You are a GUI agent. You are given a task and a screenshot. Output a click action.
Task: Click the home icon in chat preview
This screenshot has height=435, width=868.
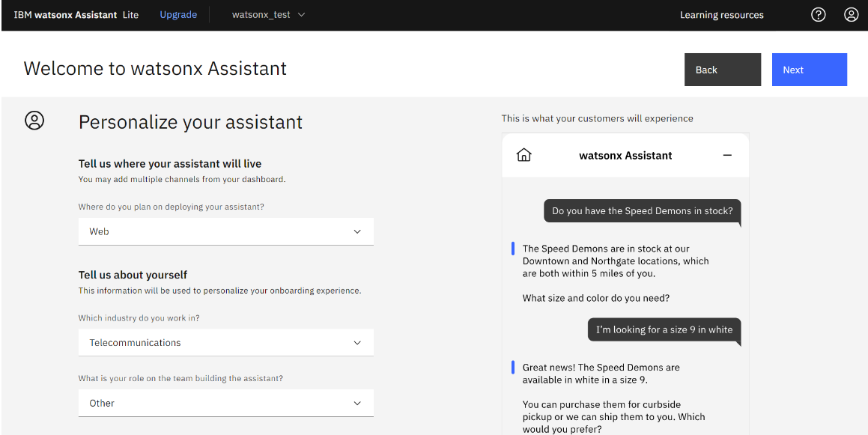(x=524, y=155)
